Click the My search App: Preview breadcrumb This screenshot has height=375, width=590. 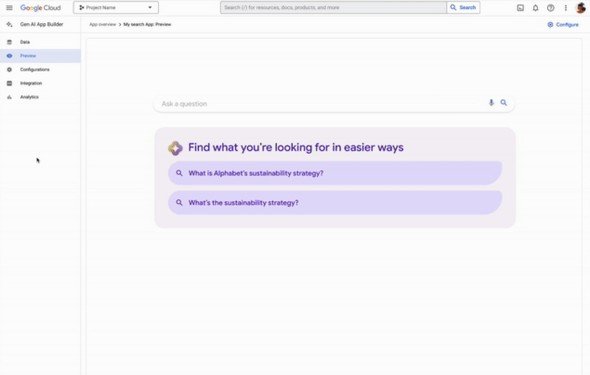coord(147,24)
